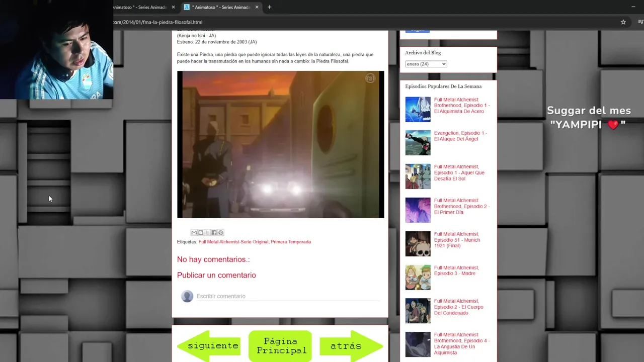Image resolution: width=644 pixels, height=362 pixels.
Task: Open Episodio 3 Madre link
Action: (456, 270)
